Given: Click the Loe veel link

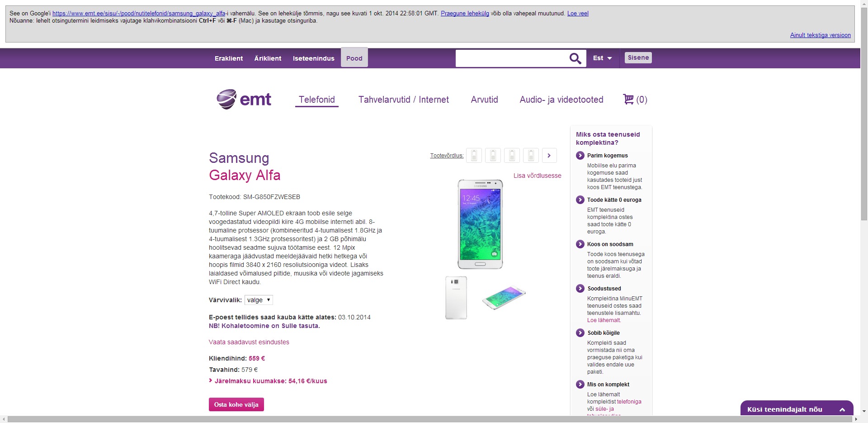Looking at the screenshot, I should point(578,14).
